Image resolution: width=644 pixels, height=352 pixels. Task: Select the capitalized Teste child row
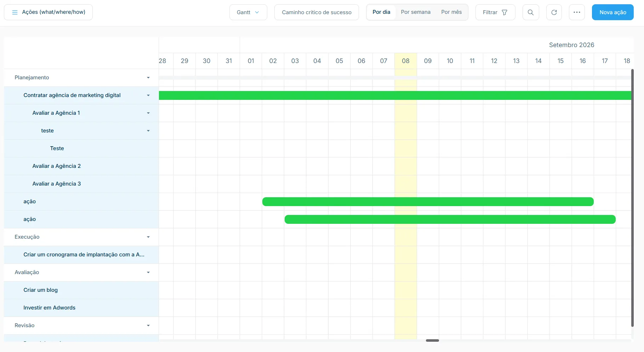81,148
